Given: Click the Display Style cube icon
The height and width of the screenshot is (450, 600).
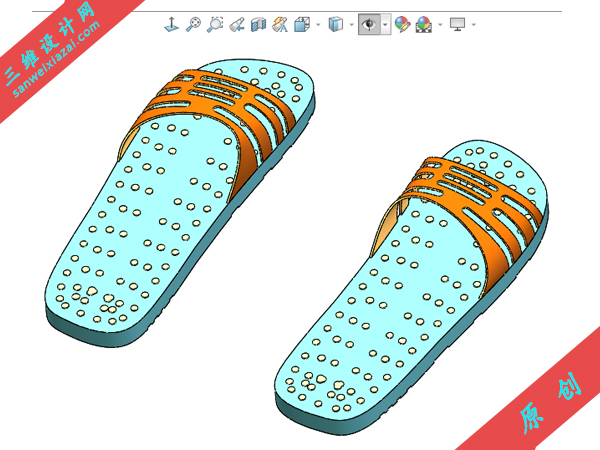Looking at the screenshot, I should (x=336, y=24).
